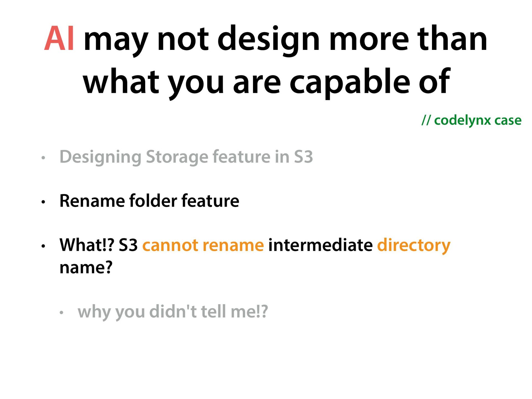Click the orange 'directory' word

[414, 245]
